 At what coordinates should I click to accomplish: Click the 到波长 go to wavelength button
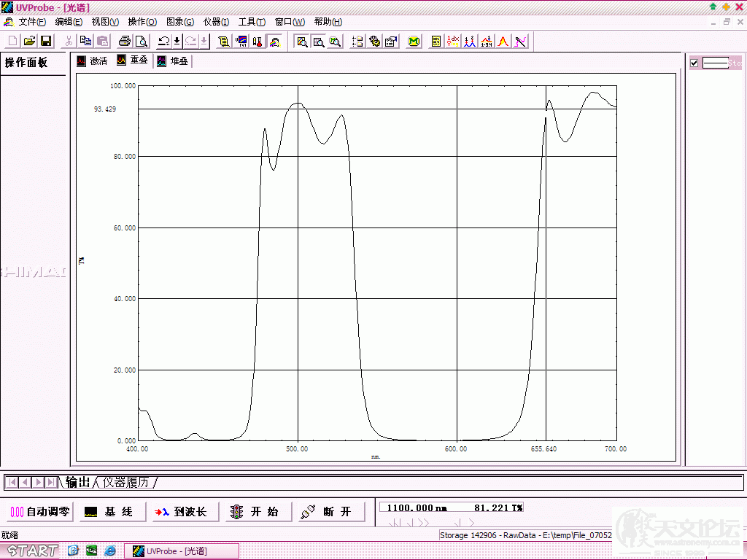click(186, 512)
